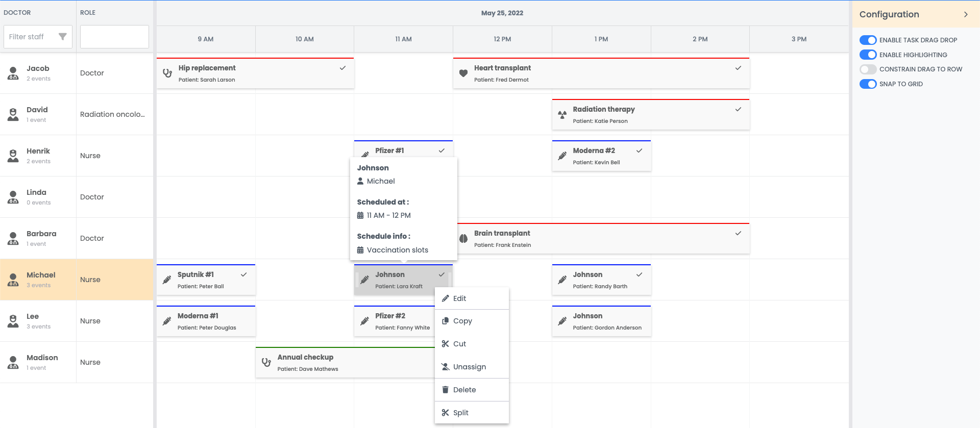This screenshot has height=428, width=980.
Task: Click the checkmark on Moderna #2 event
Action: pos(639,150)
